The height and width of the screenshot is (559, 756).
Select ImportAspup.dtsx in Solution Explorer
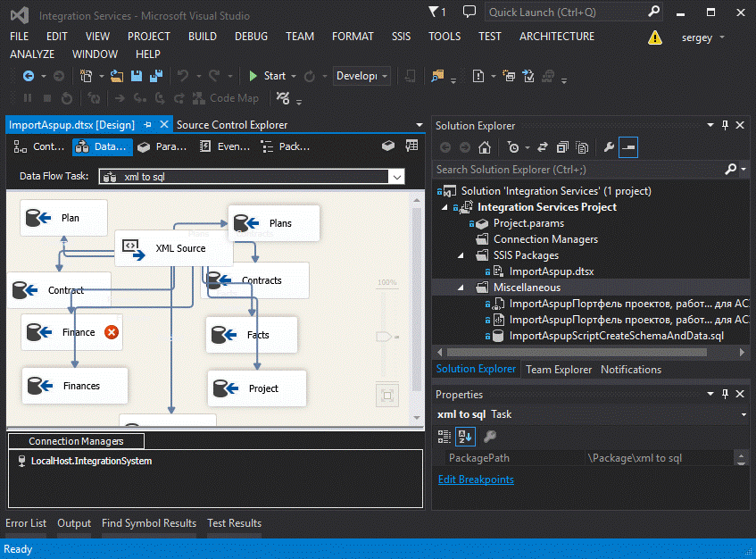click(x=551, y=271)
